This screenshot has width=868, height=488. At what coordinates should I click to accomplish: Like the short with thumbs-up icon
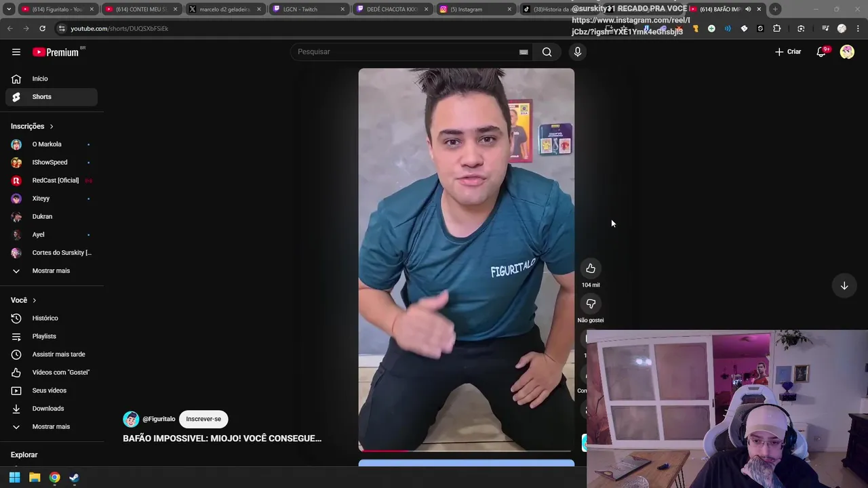pyautogui.click(x=591, y=268)
